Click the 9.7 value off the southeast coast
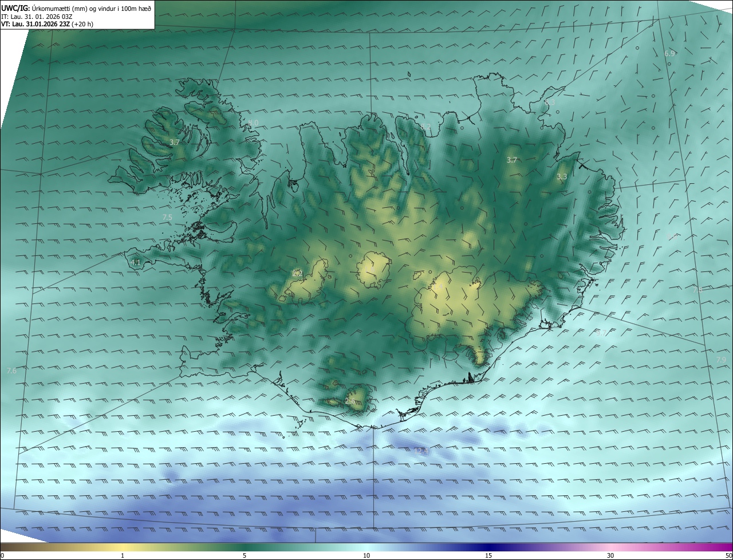Screen dimensions: 733x560 tap(601, 333)
